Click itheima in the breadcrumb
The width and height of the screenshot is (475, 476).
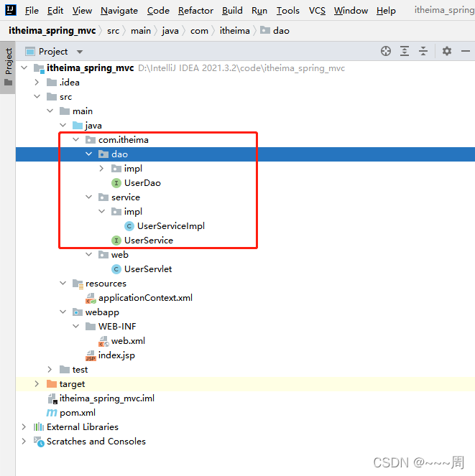pos(234,31)
